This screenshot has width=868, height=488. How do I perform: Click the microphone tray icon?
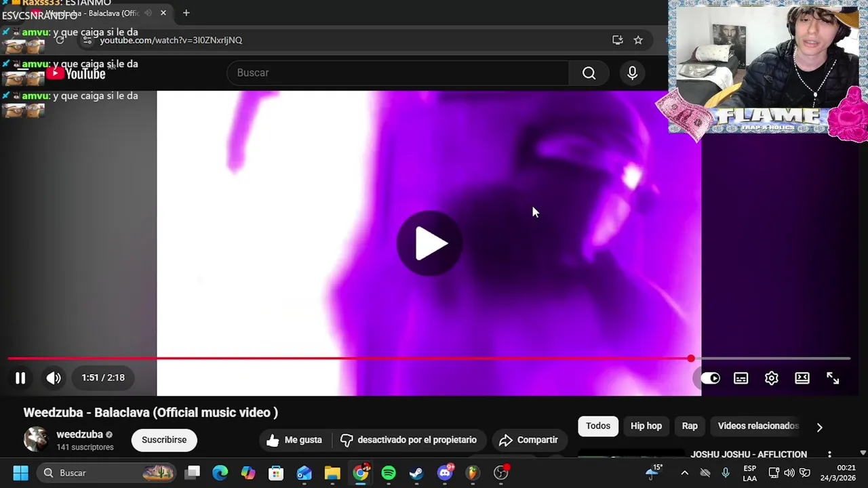coord(726,473)
